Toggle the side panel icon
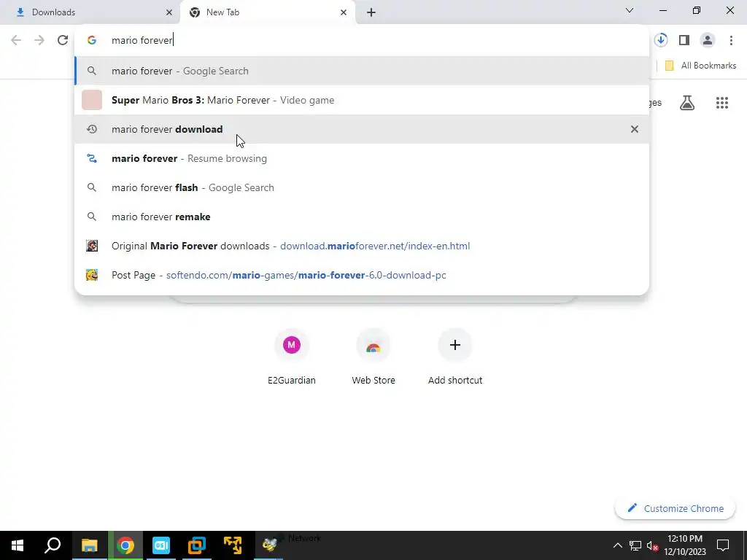 point(684,40)
